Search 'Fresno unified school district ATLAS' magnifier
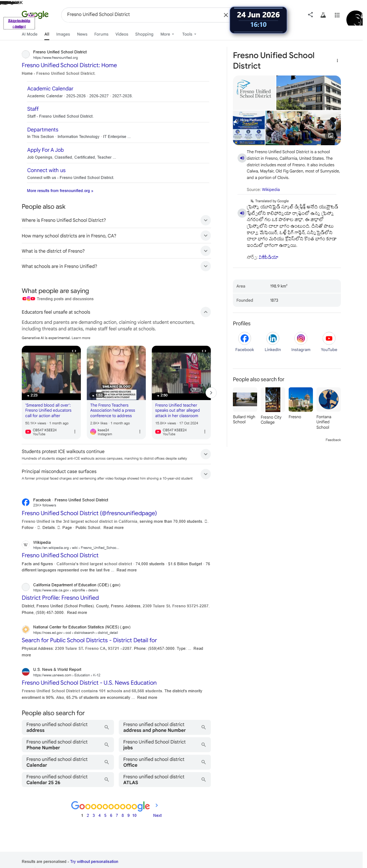The image size is (367, 868). (203, 779)
